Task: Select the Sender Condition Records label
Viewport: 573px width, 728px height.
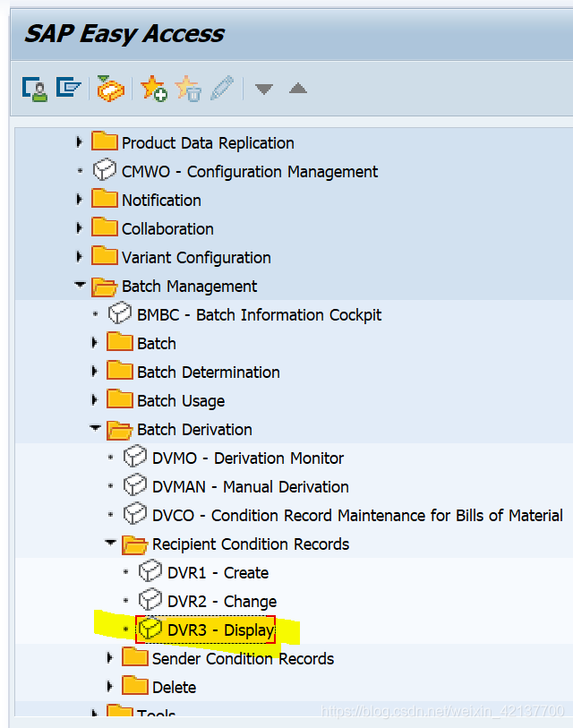Action: pyautogui.click(x=244, y=659)
